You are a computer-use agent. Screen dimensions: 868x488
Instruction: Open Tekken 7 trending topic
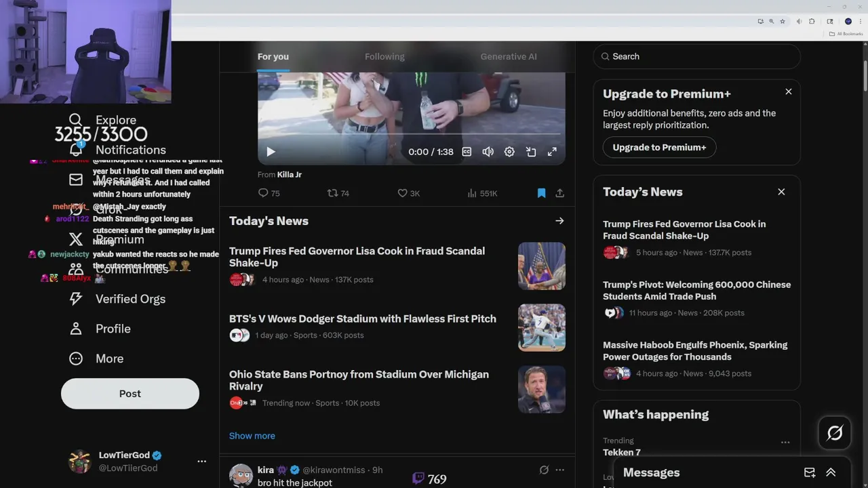coord(622,452)
